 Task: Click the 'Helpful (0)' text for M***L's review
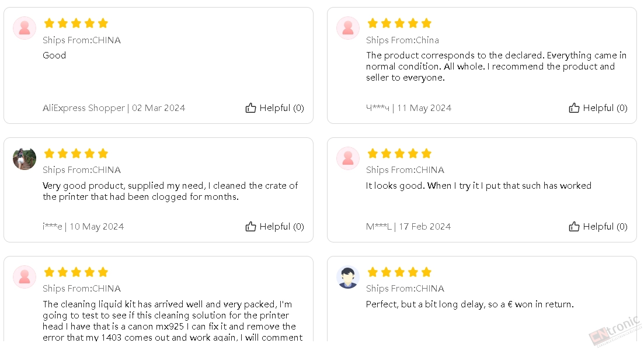[x=605, y=227]
